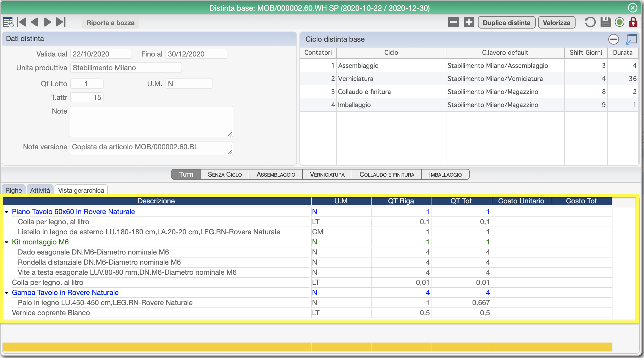Click the Nota versione text area
Screen dimensions: 644x358
[151, 148]
